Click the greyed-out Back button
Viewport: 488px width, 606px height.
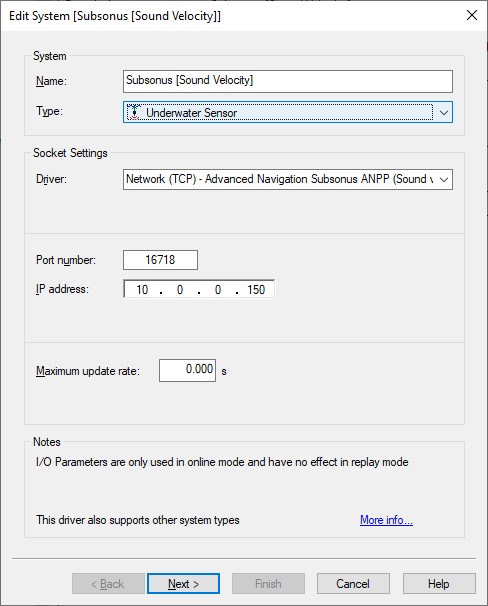tap(108, 584)
